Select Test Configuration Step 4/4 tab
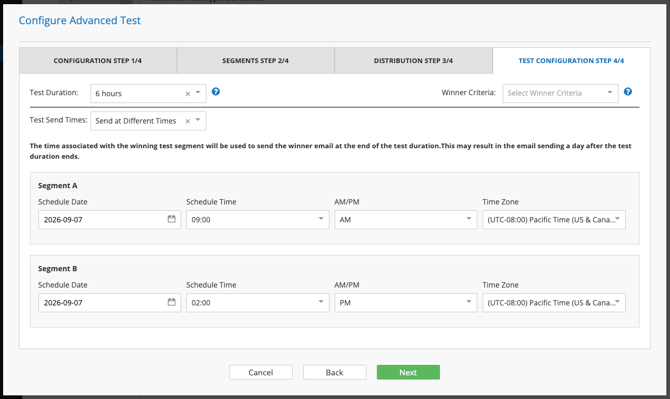Image resolution: width=670 pixels, height=399 pixels. pyautogui.click(x=571, y=61)
